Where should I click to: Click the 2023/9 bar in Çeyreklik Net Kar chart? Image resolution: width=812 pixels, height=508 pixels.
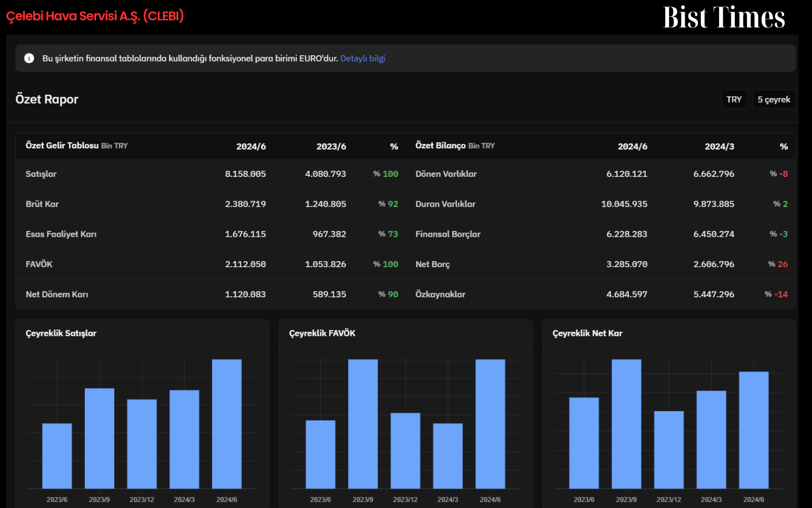[626, 424]
